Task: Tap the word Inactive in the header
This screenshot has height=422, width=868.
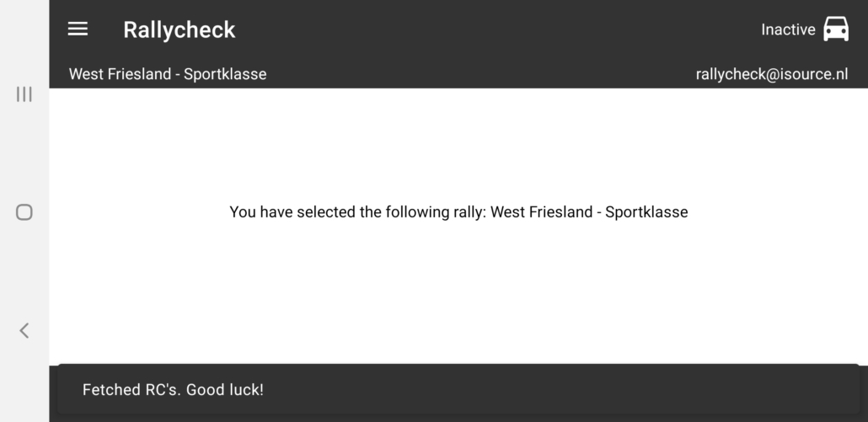Action: 788,29
